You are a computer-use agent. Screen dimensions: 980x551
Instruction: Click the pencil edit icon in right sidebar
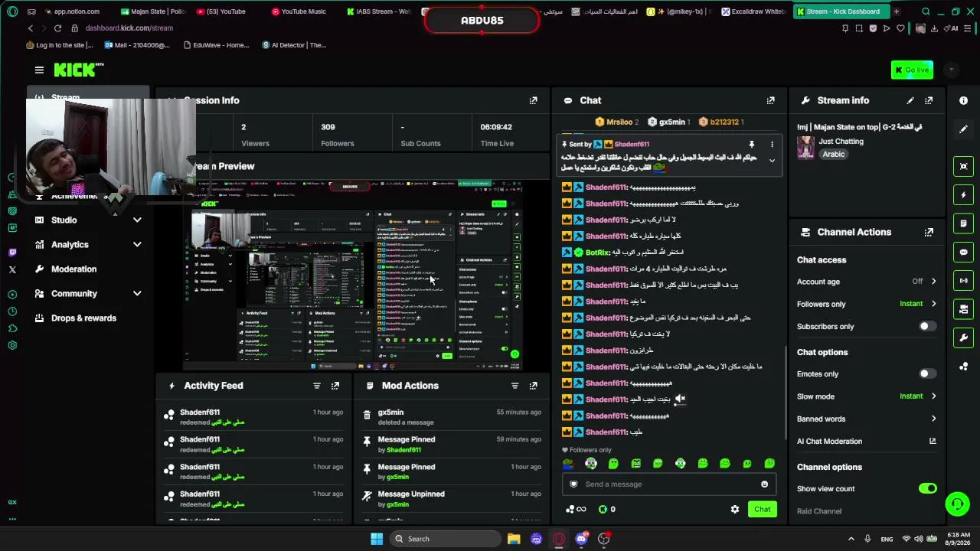pos(963,129)
